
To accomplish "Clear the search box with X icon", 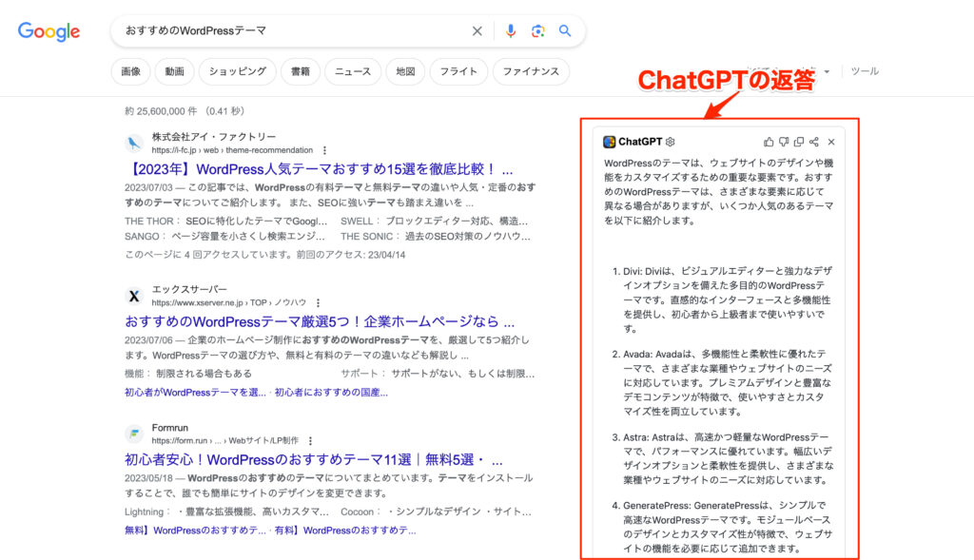I will (477, 31).
